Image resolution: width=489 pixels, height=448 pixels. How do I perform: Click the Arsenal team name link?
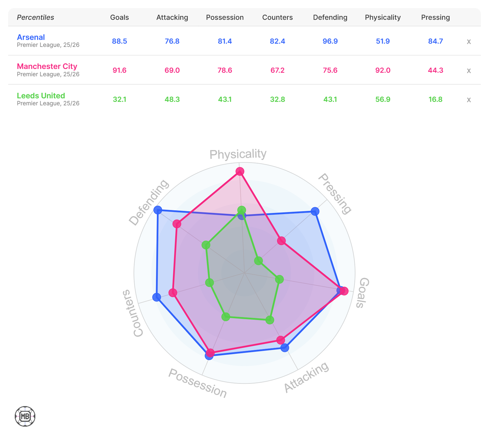31,37
